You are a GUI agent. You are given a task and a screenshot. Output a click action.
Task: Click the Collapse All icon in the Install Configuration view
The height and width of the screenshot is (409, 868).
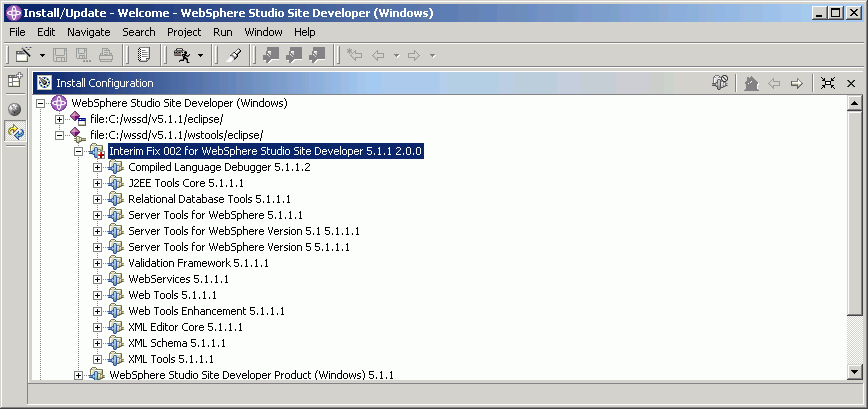828,84
